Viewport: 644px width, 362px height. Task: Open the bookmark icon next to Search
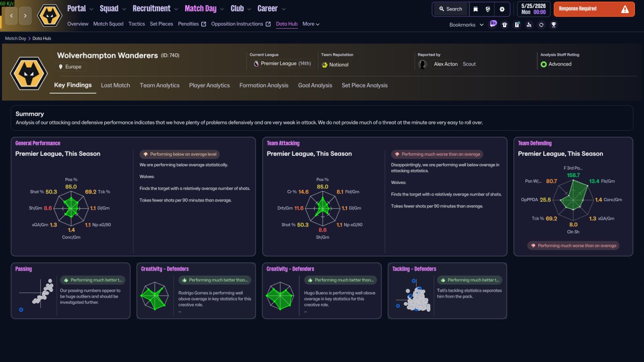(475, 9)
